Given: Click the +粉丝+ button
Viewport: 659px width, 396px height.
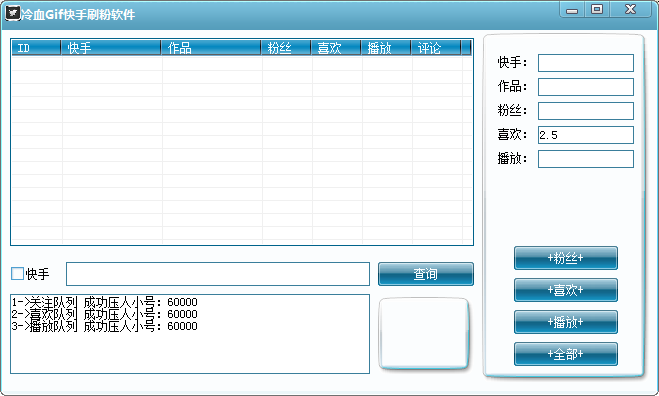Looking at the screenshot, I should (x=566, y=258).
